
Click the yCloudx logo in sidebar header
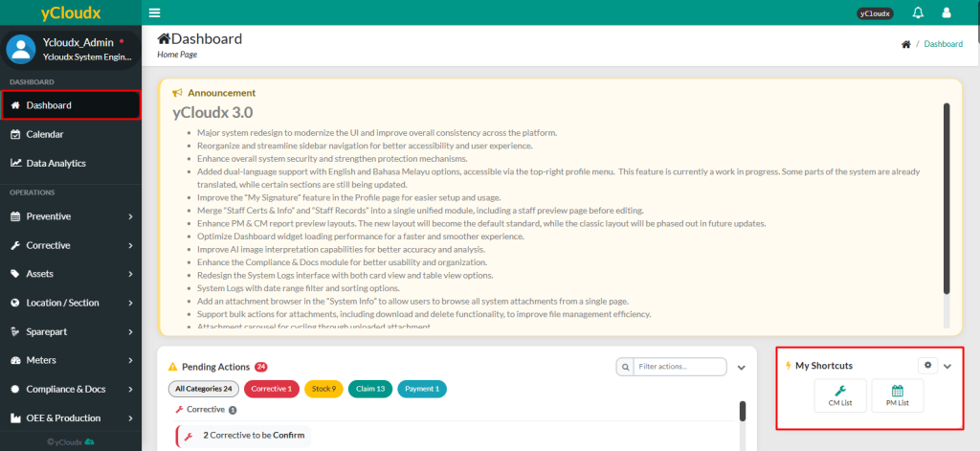point(71,13)
